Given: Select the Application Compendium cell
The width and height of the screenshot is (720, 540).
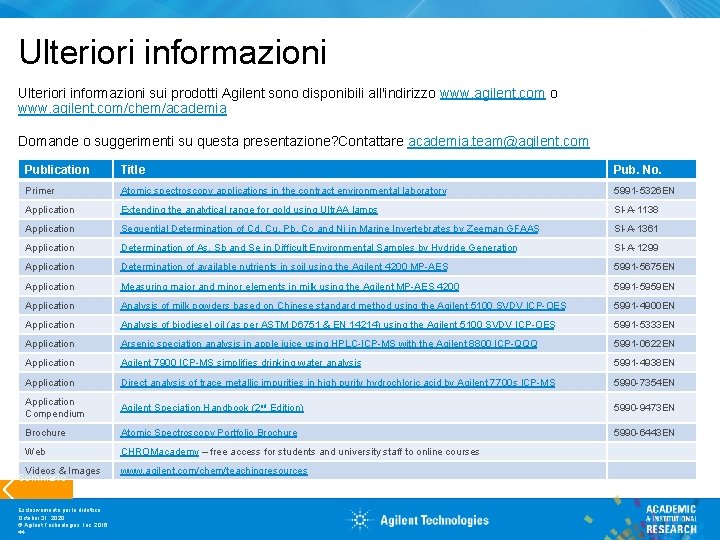Looking at the screenshot, I should tap(65, 408).
